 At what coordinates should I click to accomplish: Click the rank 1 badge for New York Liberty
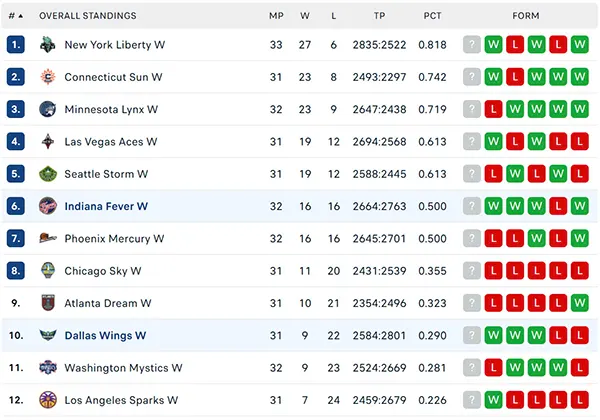tap(16, 45)
